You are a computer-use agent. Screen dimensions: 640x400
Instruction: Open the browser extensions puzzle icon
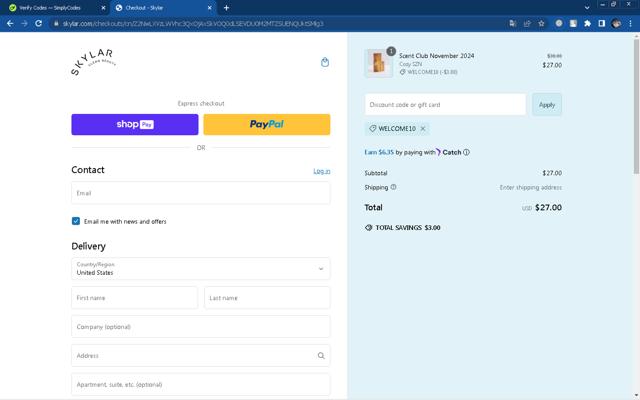(587, 23)
